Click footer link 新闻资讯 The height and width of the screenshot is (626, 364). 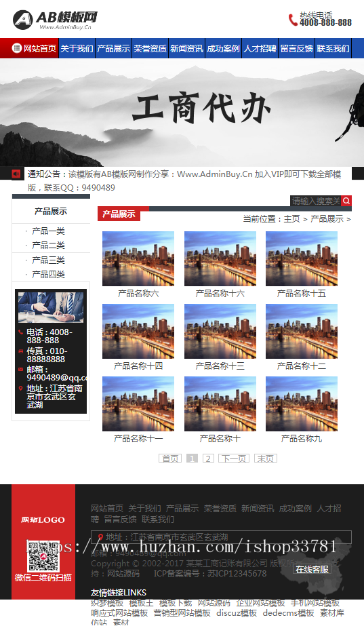258,508
